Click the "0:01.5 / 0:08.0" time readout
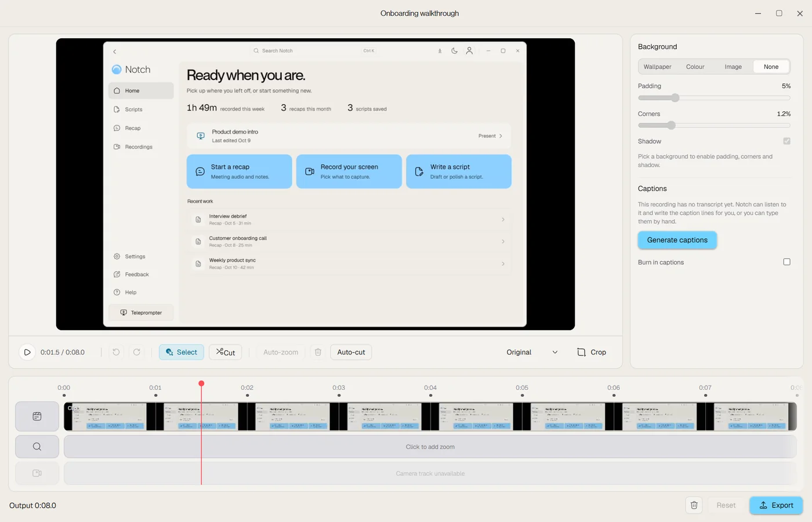Image resolution: width=812 pixels, height=522 pixels. point(63,352)
